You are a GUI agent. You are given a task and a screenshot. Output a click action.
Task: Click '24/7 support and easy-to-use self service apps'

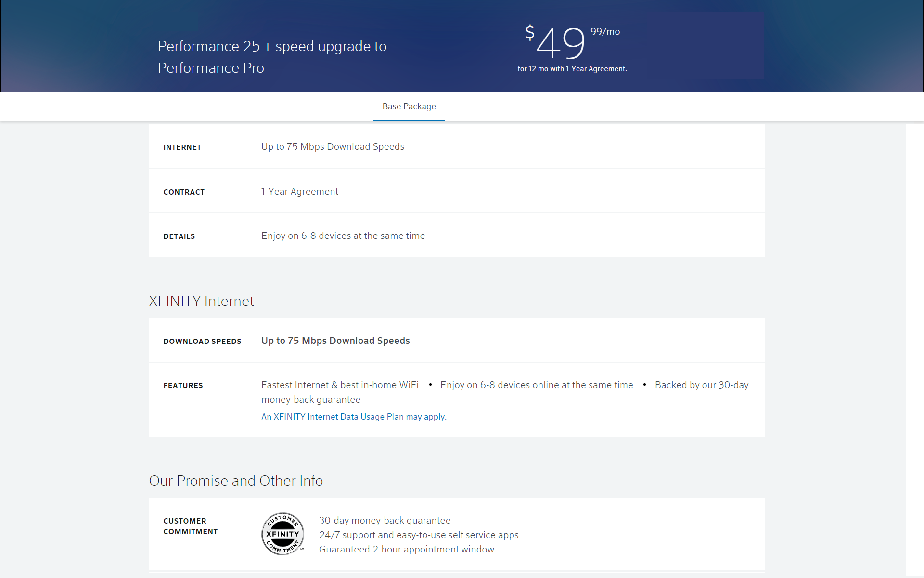click(419, 535)
